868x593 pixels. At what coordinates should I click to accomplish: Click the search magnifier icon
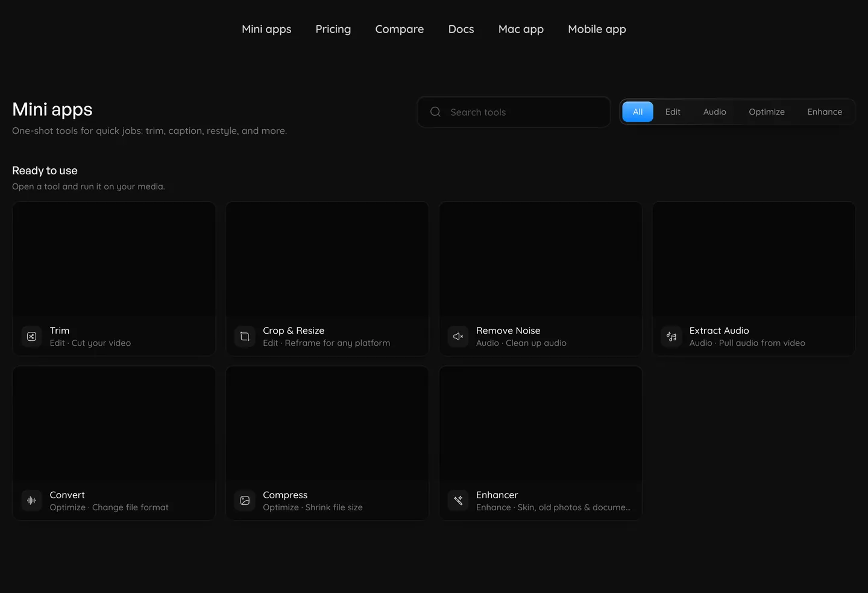435,112
